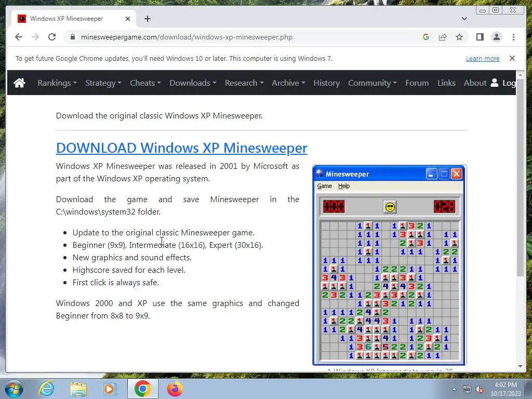The height and width of the screenshot is (399, 532).
Task: Expand the Community dropdown menu
Action: tap(372, 83)
